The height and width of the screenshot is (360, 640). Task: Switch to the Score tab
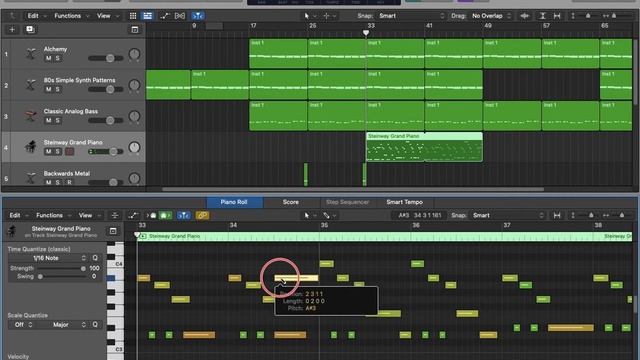pos(291,202)
